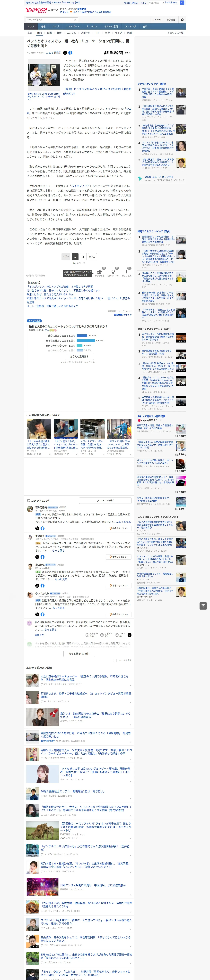210x980 pixels.
Task: Open マイページ link
Action: pos(157,20)
